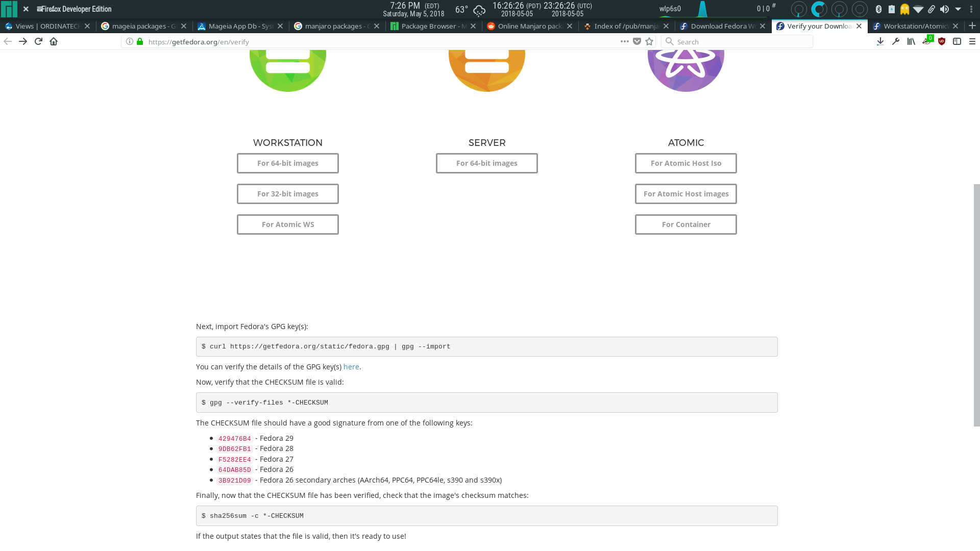The image size is (980, 551).
Task: Expand the hidden system tray arrow
Action: point(958,9)
